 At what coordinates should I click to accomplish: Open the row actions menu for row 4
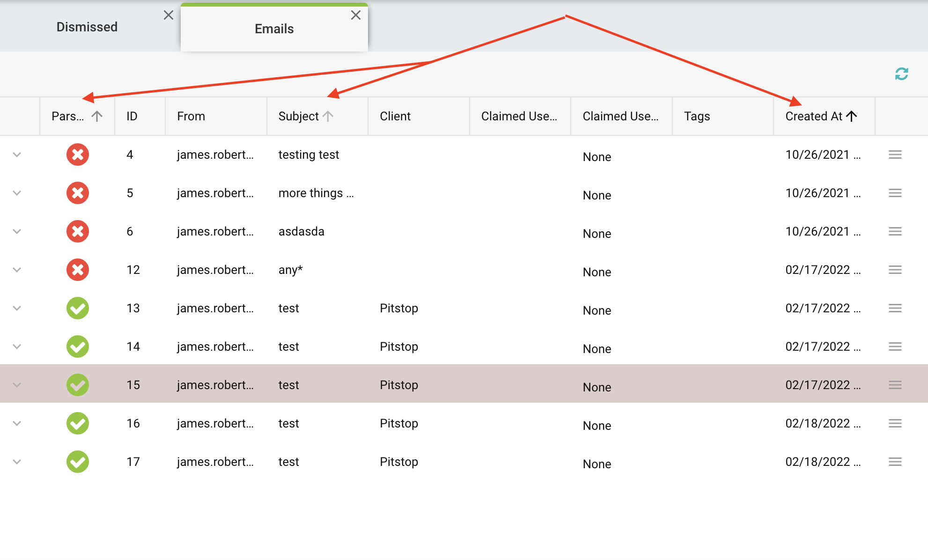coord(895,155)
